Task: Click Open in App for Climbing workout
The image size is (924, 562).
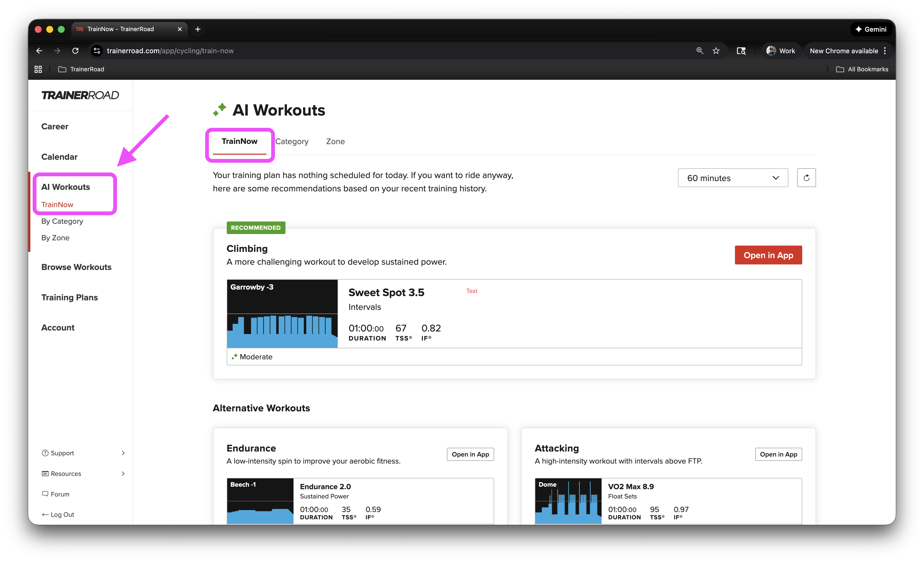Action: pos(768,255)
